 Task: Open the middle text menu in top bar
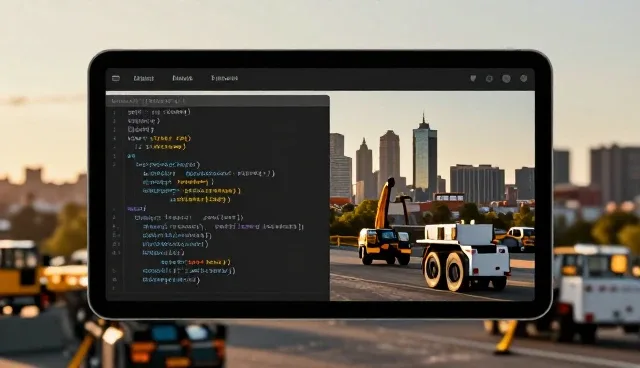click(x=182, y=78)
